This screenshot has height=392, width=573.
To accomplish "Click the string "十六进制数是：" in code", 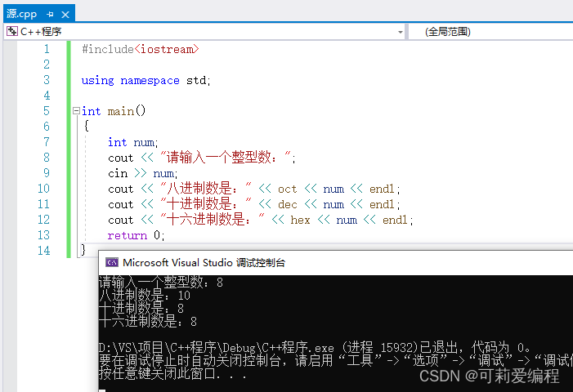I will pos(213,220).
